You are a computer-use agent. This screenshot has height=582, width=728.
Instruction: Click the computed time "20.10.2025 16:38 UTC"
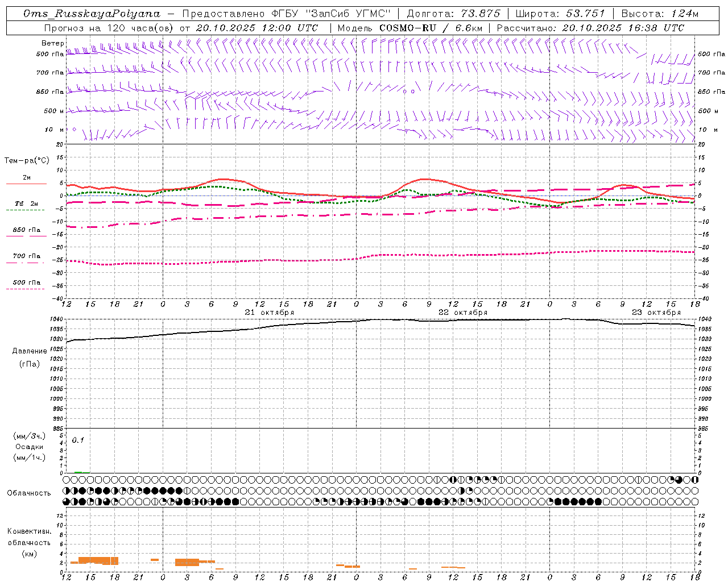click(x=623, y=28)
